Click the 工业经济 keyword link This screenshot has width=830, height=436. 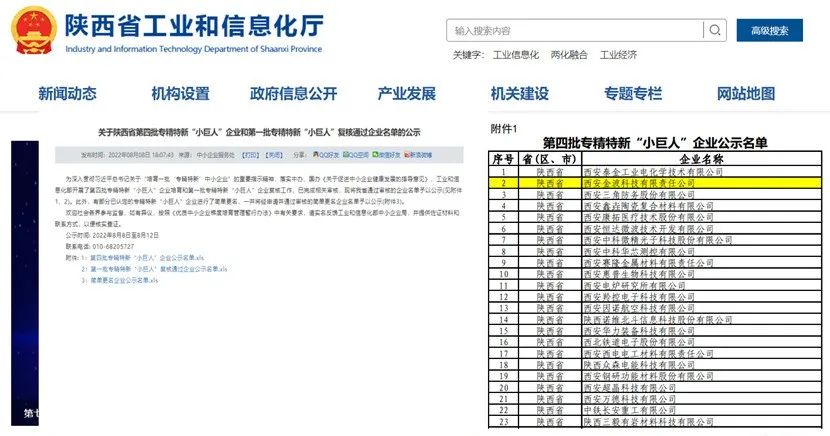[x=618, y=54]
